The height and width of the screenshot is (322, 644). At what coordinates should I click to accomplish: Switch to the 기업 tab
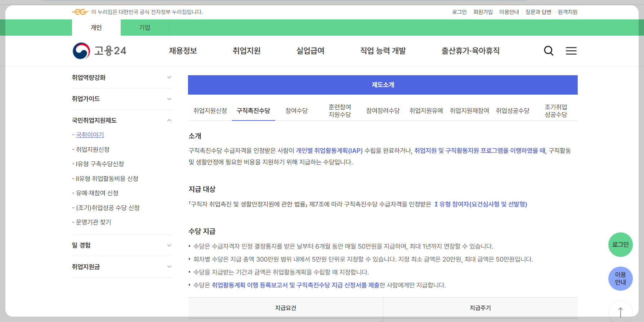tap(145, 27)
